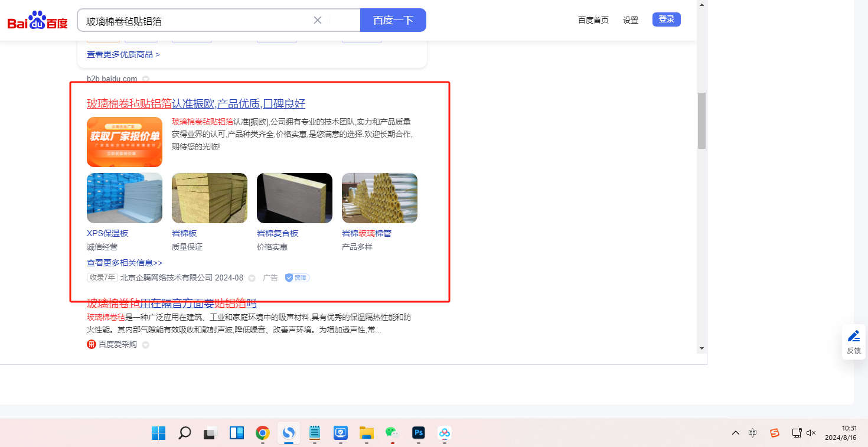
Task: Open File Explorer from the taskbar
Action: pyautogui.click(x=367, y=433)
